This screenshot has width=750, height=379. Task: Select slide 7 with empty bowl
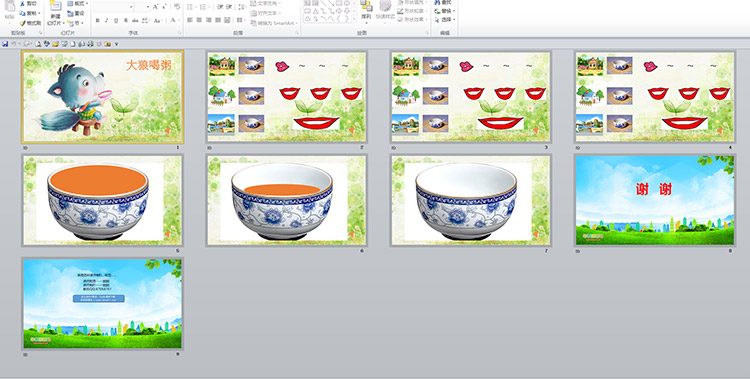pos(471,201)
